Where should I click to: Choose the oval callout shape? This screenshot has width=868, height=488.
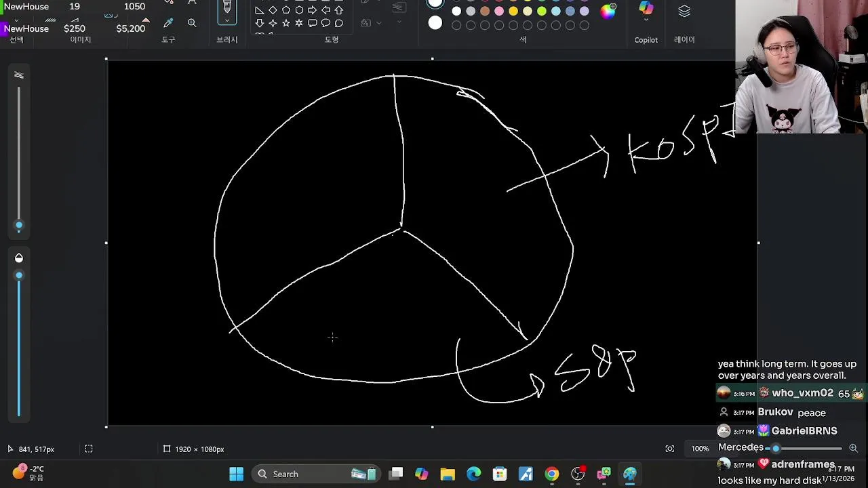[x=325, y=23]
